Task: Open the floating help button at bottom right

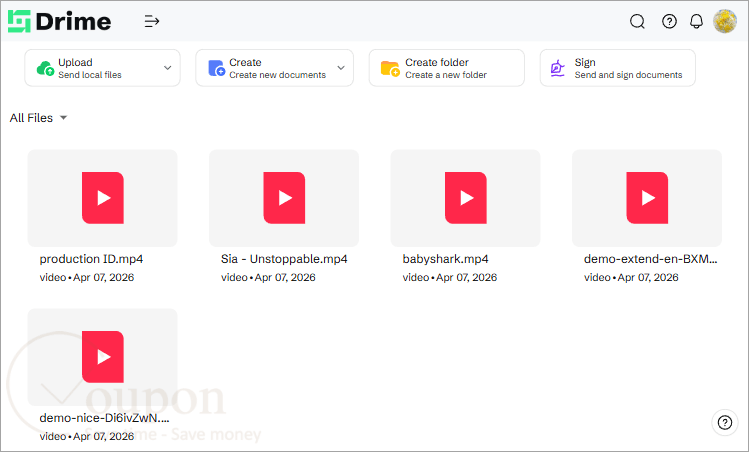Action: click(725, 422)
